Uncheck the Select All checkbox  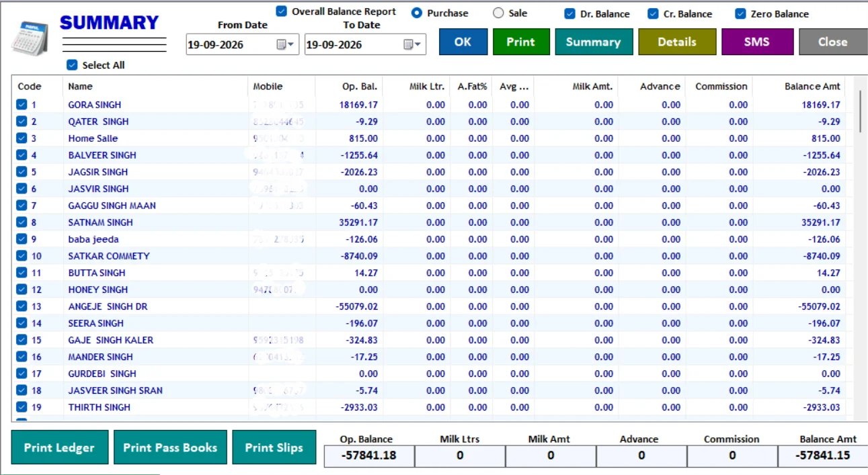click(72, 65)
